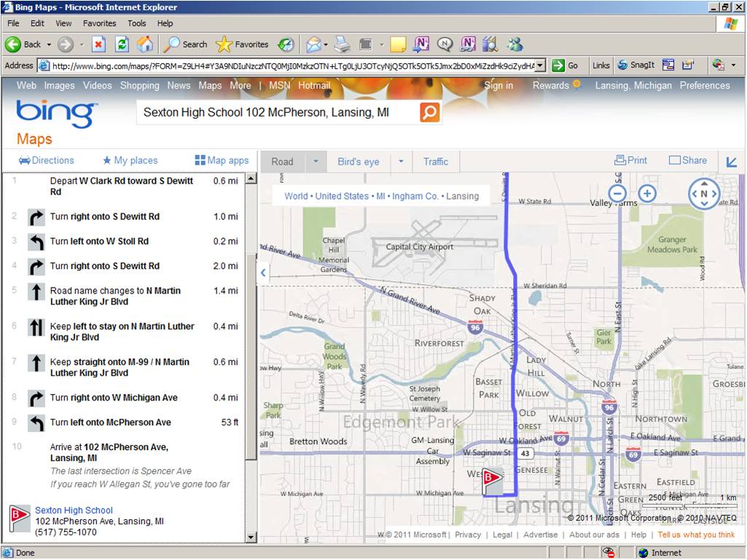Click the Research books icon

pyautogui.click(x=490, y=44)
